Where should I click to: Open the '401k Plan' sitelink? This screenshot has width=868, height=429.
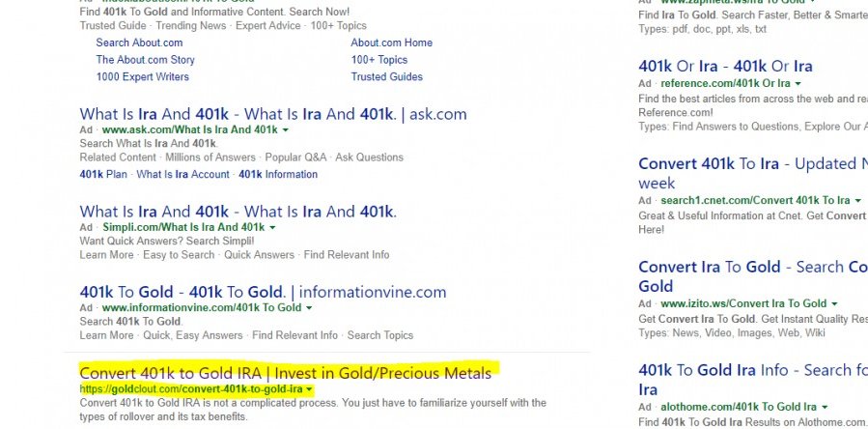tap(103, 175)
